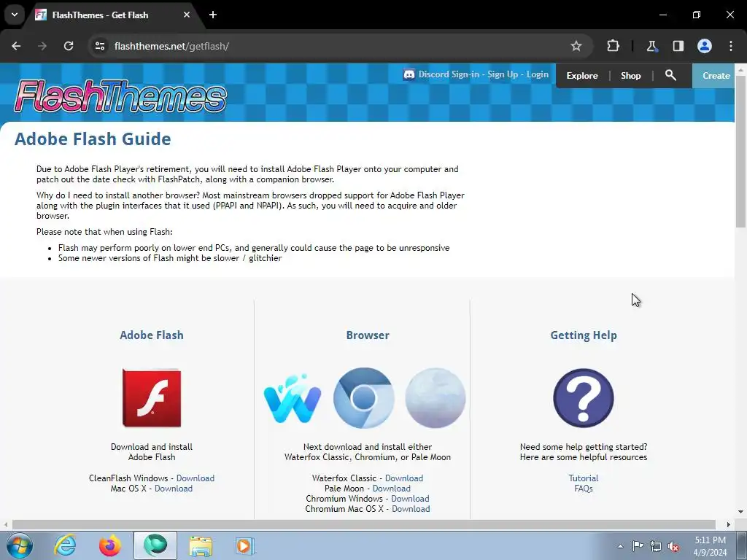The width and height of the screenshot is (747, 560).
Task: Open the Chrome Labs flask icon
Action: (x=651, y=46)
